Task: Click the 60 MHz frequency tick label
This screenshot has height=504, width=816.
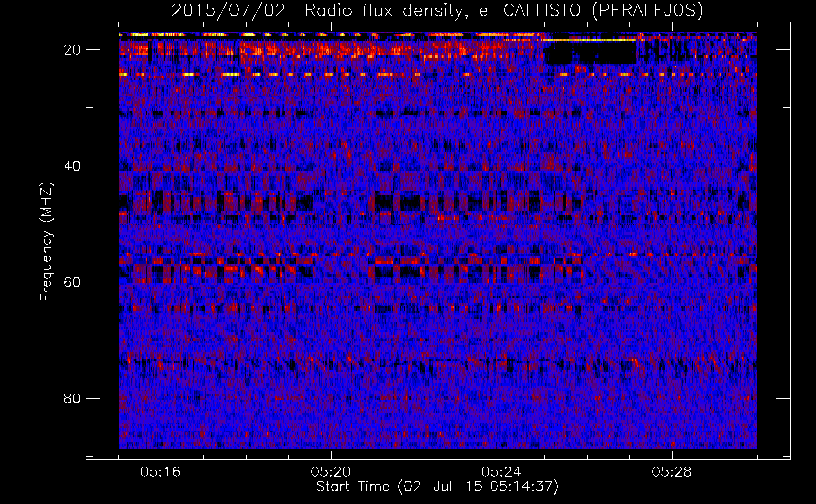Action: point(72,282)
